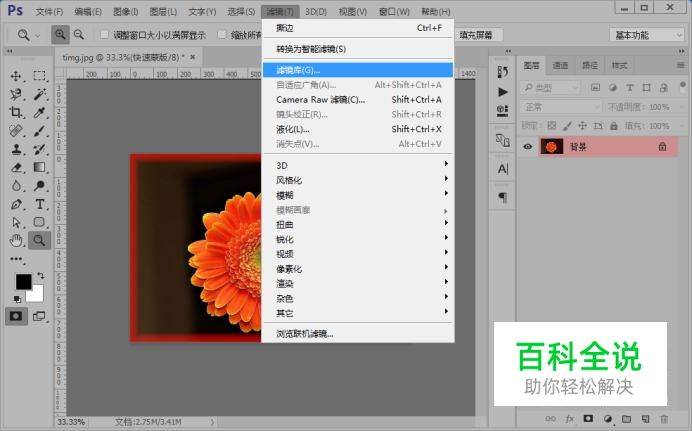Choose 转换为智能滤镜(S) menu item
This screenshot has width=692, height=431.
click(x=358, y=49)
